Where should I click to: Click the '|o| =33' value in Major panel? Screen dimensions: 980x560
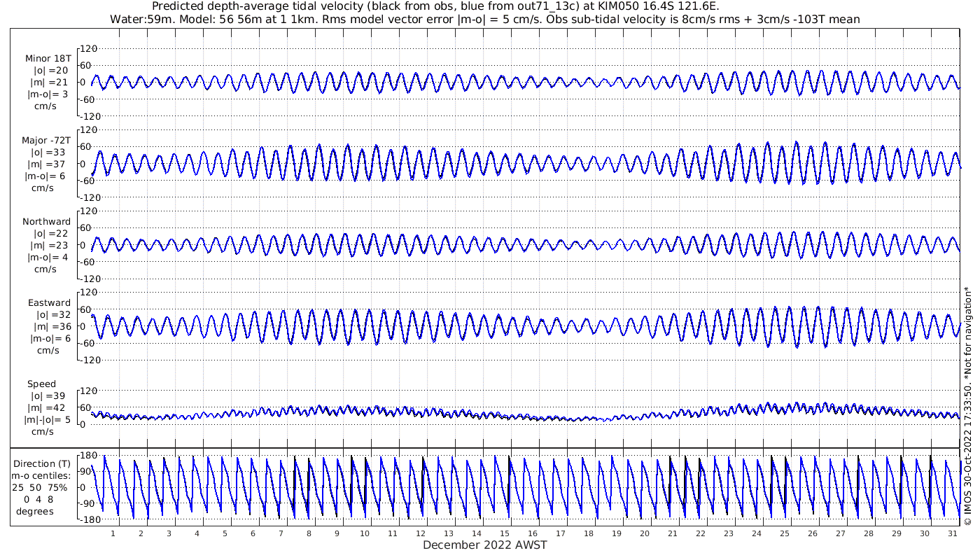(x=48, y=152)
